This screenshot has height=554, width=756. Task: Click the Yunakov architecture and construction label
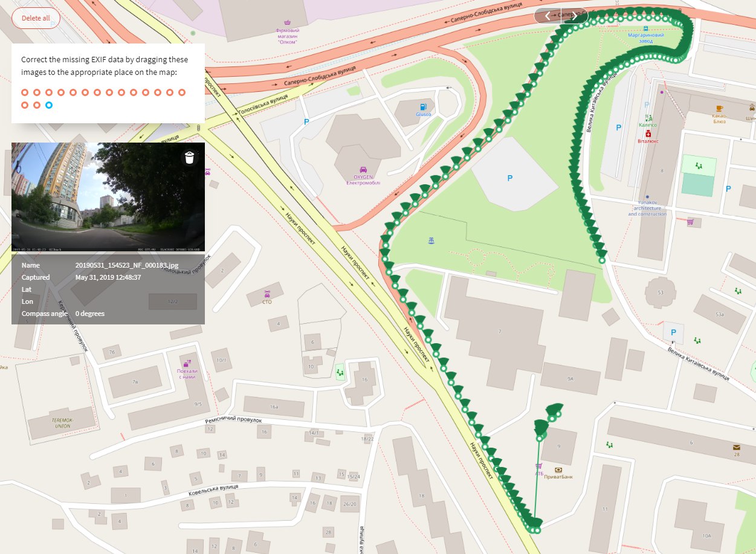pos(647,208)
